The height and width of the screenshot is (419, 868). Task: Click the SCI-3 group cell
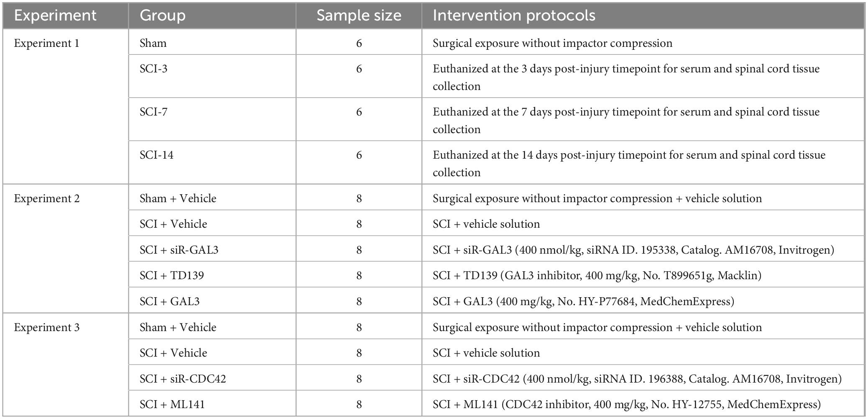click(x=153, y=69)
